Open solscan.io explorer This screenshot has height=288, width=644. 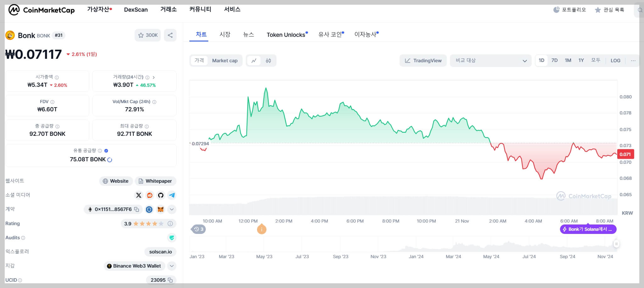point(160,252)
